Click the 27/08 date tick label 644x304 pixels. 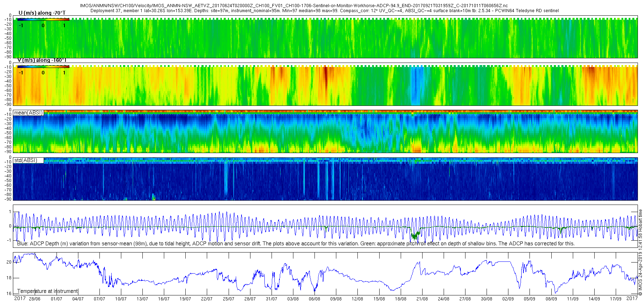(465, 299)
